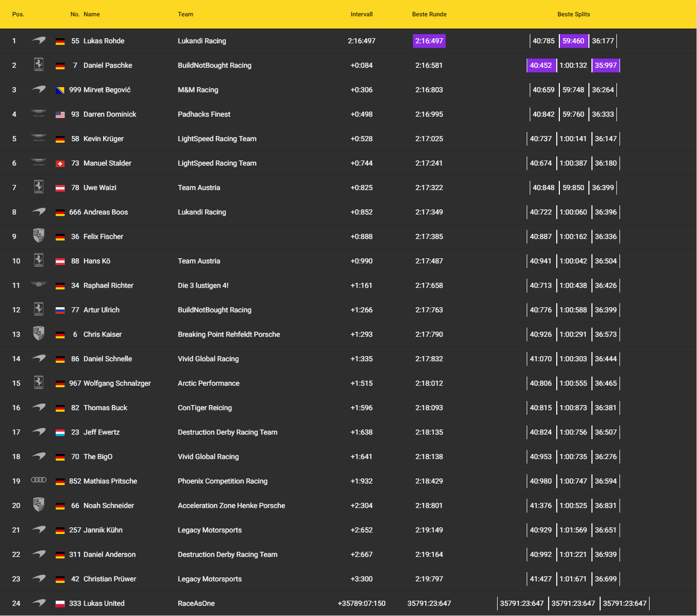The height and width of the screenshot is (616, 697).
Task: Click the Ferrari logo next to Daniel Paschke
Action: 39,65
